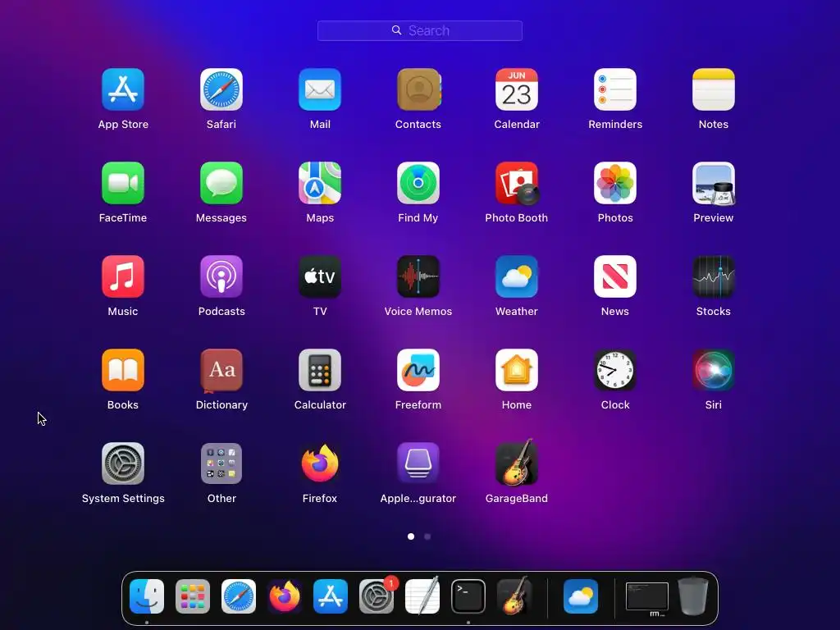This screenshot has width=840, height=630.
Task: Launch GarageBand from the Launchpad grid
Action: click(x=517, y=463)
